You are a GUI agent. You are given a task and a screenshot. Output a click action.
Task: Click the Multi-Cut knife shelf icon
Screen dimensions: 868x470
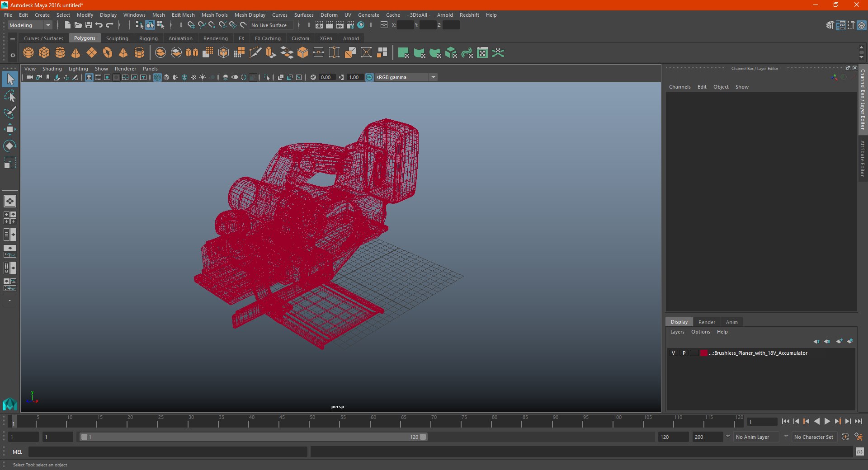click(x=255, y=53)
